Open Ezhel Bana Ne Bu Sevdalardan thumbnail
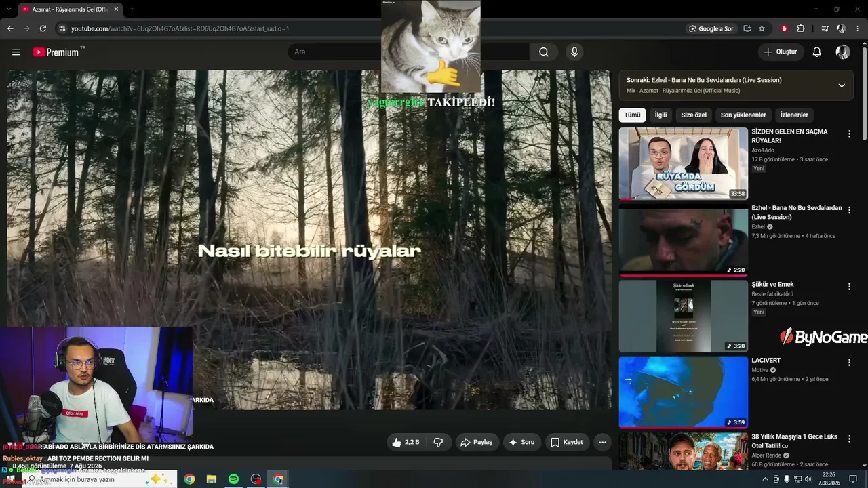This screenshot has width=868, height=488. pos(684,240)
